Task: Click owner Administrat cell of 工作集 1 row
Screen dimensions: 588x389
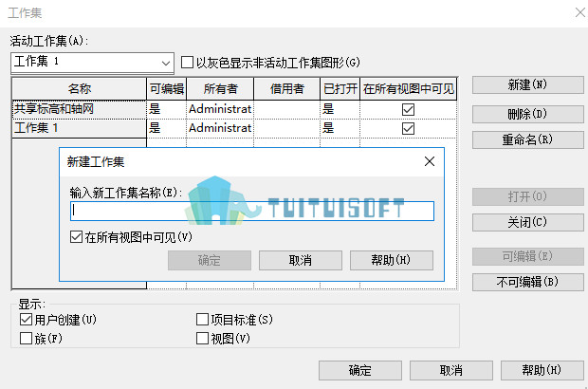Action: click(220, 128)
